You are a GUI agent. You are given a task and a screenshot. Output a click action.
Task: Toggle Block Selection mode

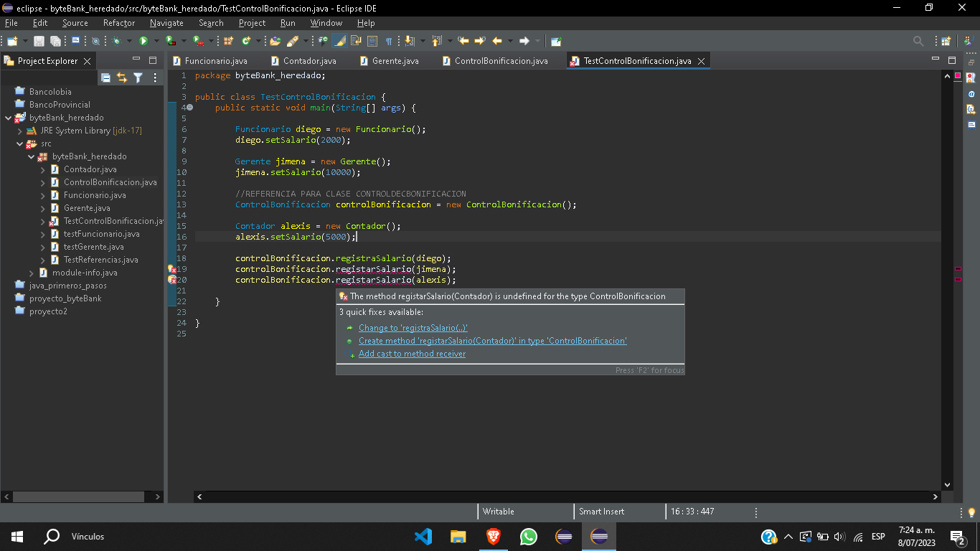click(x=372, y=41)
